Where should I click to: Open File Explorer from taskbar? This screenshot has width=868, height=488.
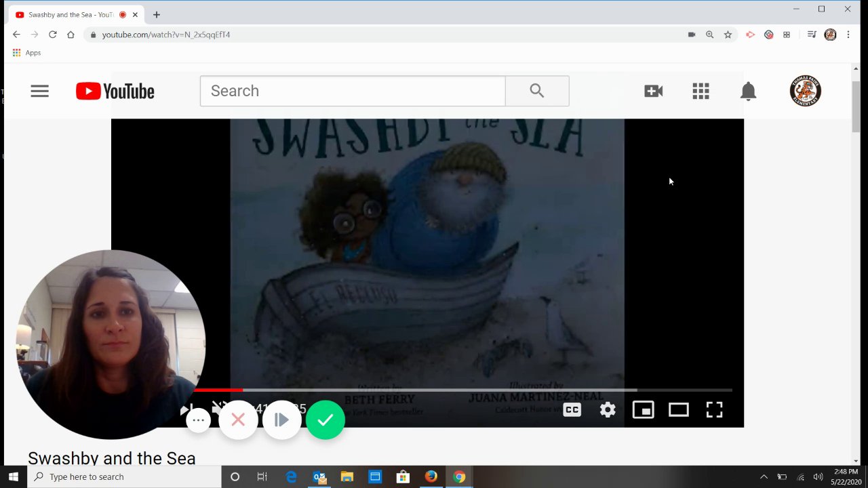coord(347,477)
